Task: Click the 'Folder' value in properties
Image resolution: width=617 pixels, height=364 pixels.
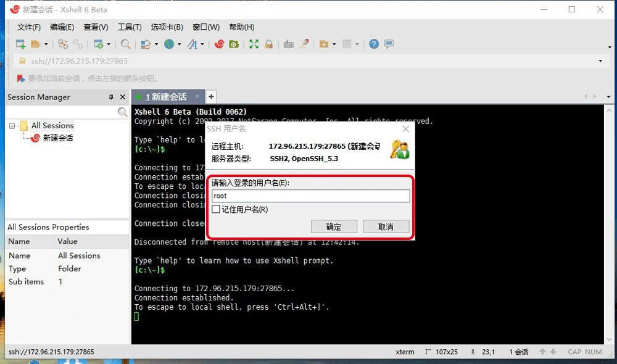Action: (70, 269)
